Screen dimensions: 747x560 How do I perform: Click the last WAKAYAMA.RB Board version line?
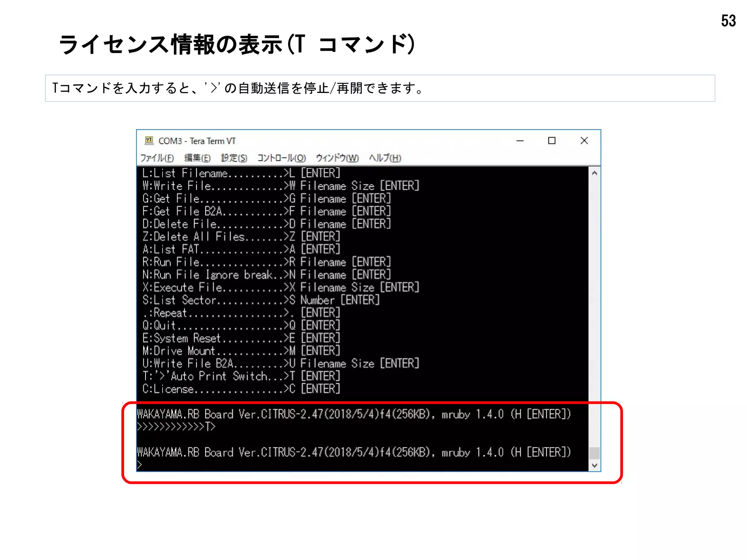click(x=354, y=452)
